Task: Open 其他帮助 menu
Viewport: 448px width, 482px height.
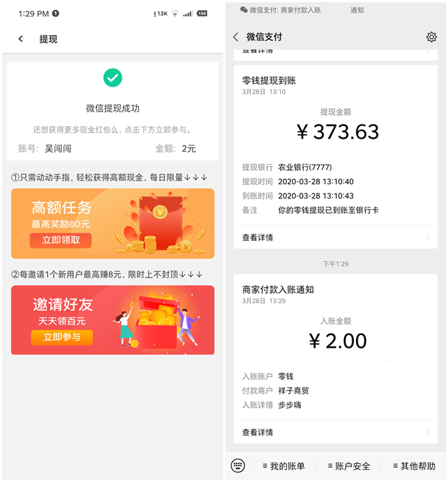Action: point(414,466)
